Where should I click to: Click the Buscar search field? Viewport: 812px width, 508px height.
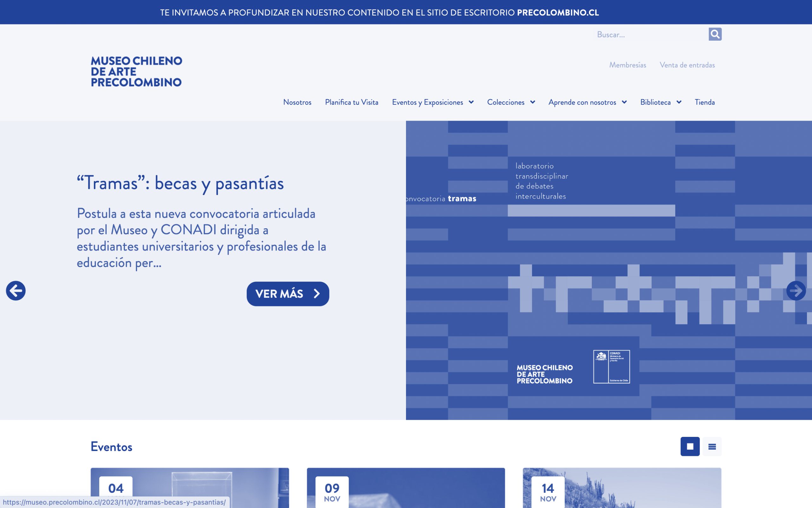pyautogui.click(x=651, y=35)
